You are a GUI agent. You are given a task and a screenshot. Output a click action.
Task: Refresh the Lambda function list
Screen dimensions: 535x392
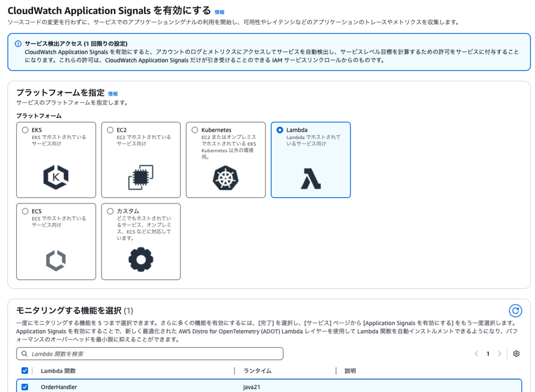coord(516,311)
